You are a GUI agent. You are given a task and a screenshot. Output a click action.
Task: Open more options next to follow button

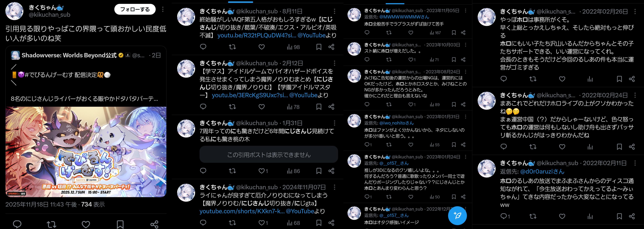pos(163,9)
